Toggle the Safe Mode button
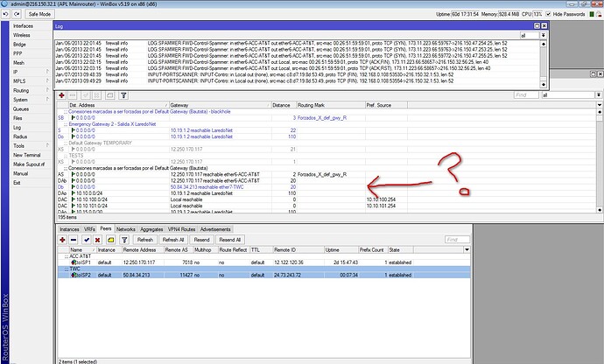Image resolution: width=604 pixels, height=364 pixels. (x=39, y=14)
